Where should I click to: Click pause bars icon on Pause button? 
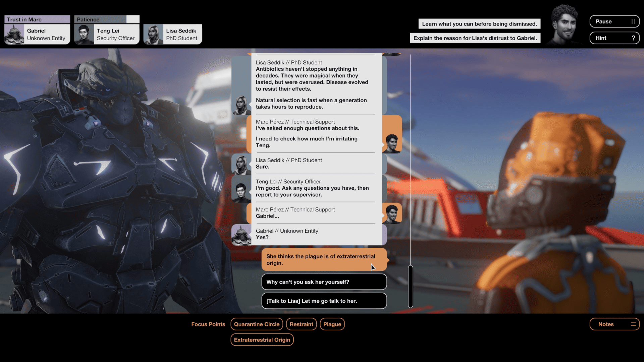click(633, 21)
